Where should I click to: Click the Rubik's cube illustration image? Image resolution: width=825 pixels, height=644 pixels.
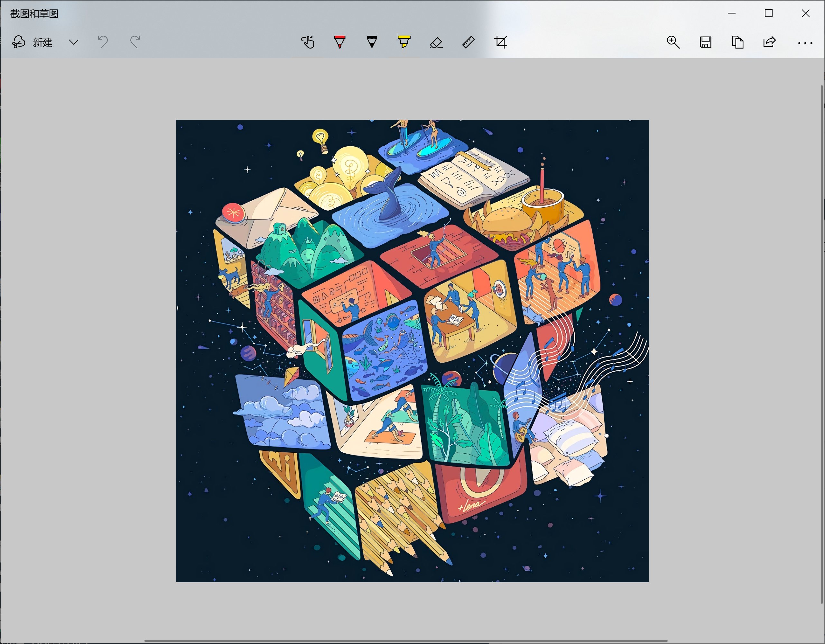click(x=412, y=351)
